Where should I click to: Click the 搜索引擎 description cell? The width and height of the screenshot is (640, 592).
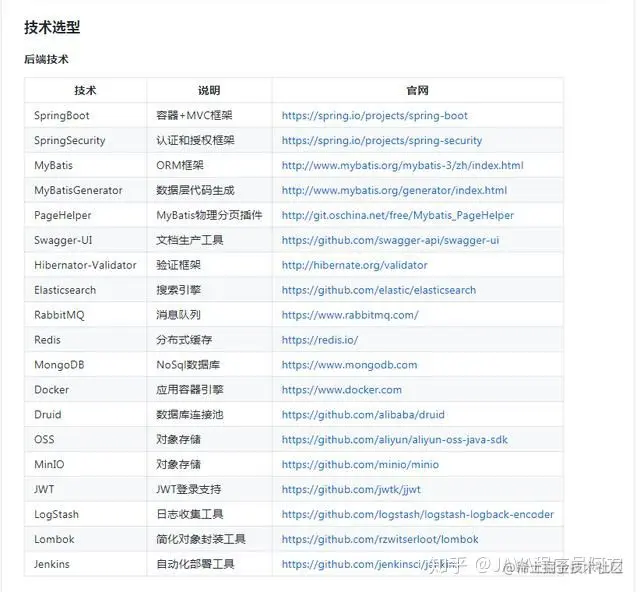coord(209,290)
